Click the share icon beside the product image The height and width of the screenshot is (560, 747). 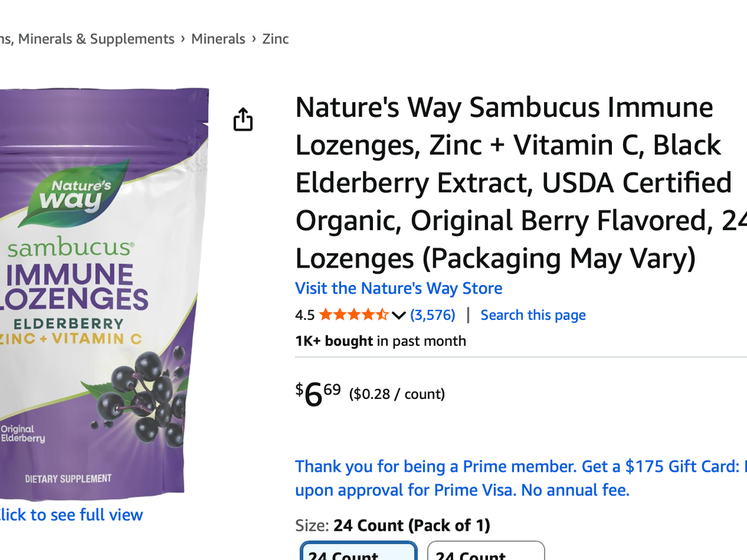(x=243, y=119)
